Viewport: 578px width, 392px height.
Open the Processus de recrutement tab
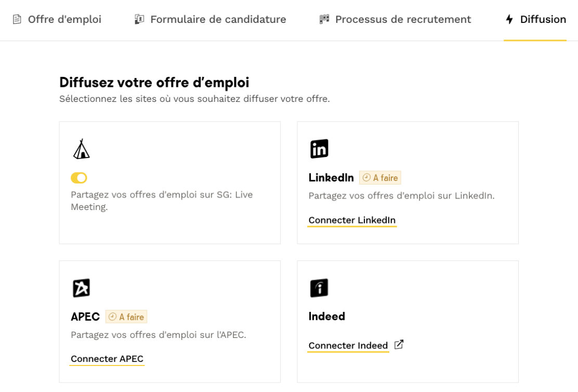(x=395, y=19)
